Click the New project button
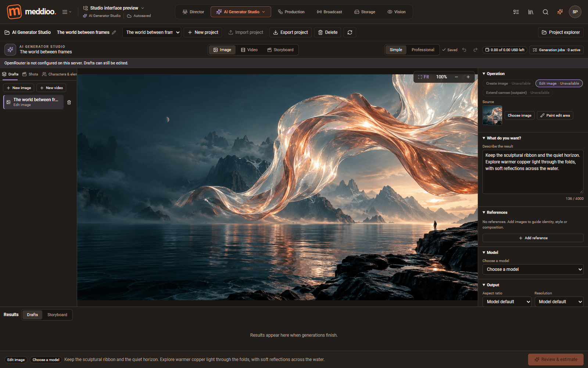This screenshot has height=368, width=588. [x=203, y=32]
